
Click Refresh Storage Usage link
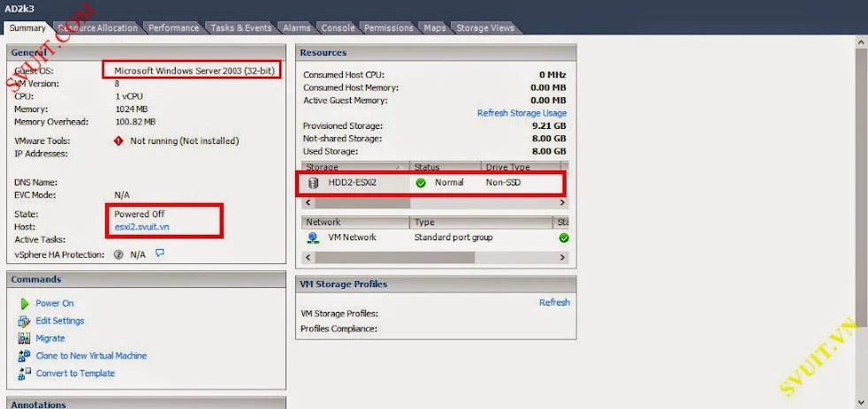pyautogui.click(x=522, y=113)
